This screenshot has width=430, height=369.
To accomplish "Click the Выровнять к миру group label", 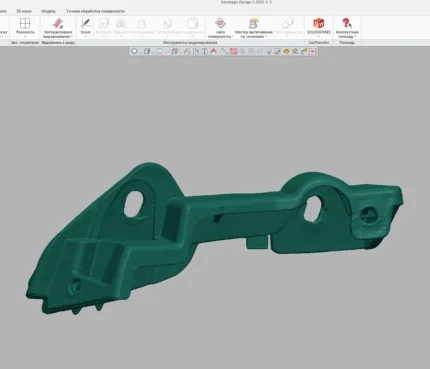I will (58, 43).
